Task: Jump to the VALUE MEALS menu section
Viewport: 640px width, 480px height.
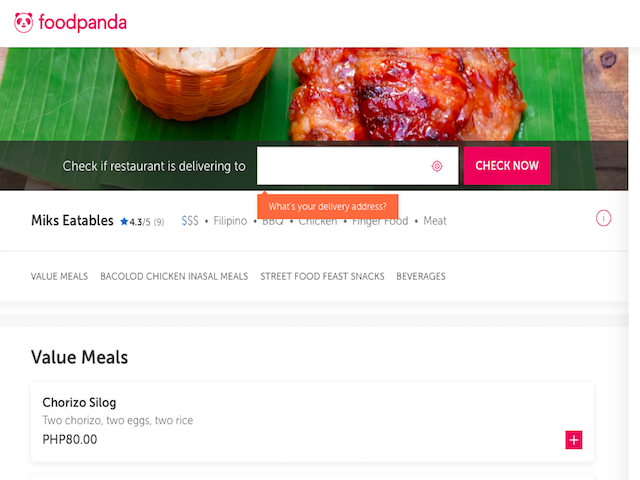Action: point(59,276)
